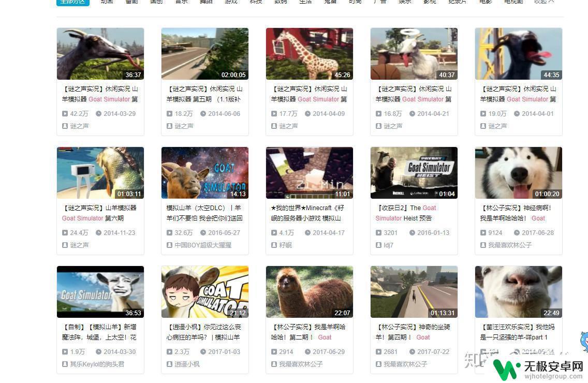Image resolution: width=588 pixels, height=383 pixels.
Task: Open the【收获日2】The Goat Simulator Heist title
Action: click(406, 213)
